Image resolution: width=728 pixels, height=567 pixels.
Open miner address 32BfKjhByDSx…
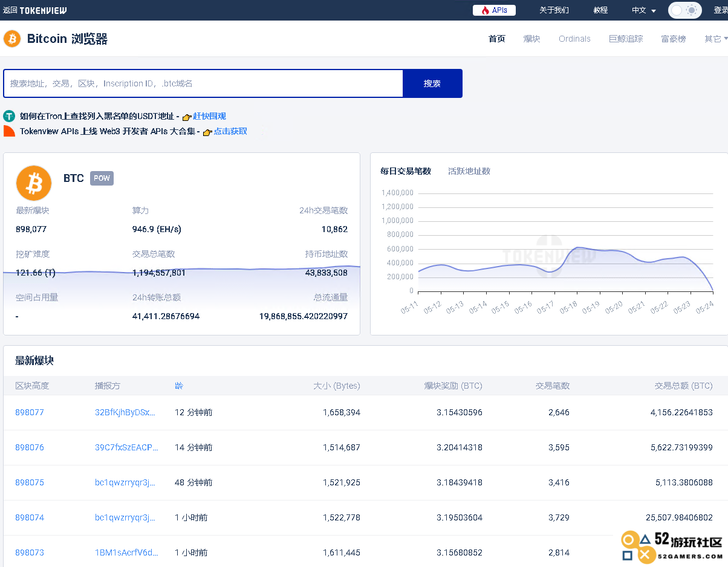coord(125,412)
